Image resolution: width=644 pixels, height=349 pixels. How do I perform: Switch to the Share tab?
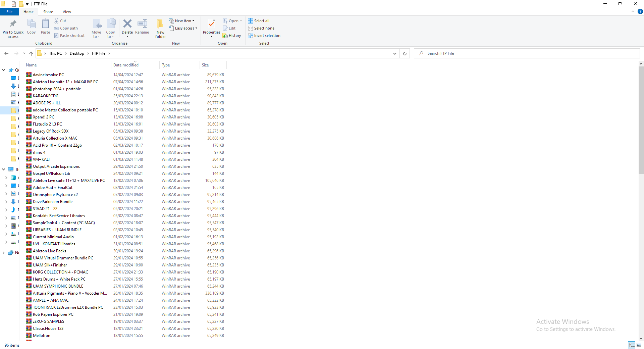48,12
